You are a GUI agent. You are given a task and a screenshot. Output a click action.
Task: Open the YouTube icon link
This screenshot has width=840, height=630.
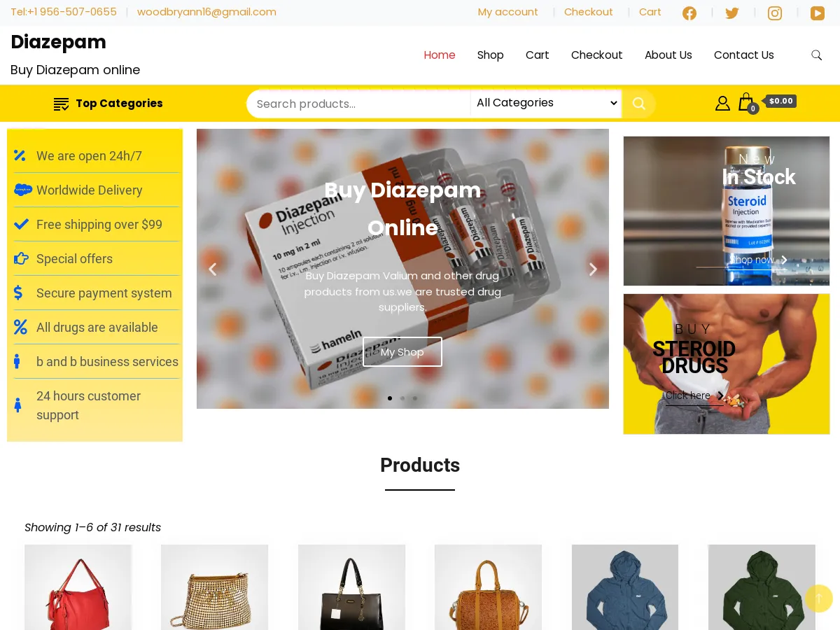point(818,13)
